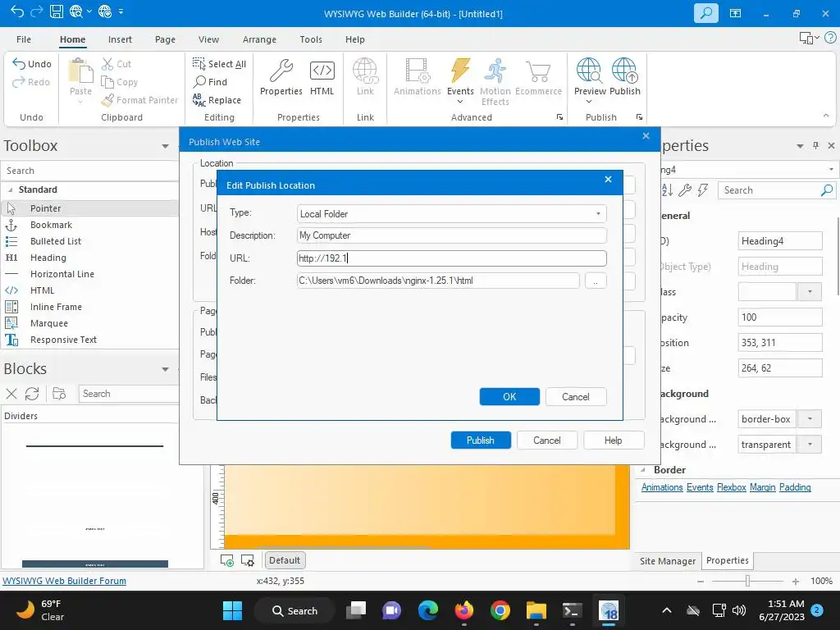Image resolution: width=840 pixels, height=630 pixels.
Task: Open the File menu
Action: click(x=24, y=39)
